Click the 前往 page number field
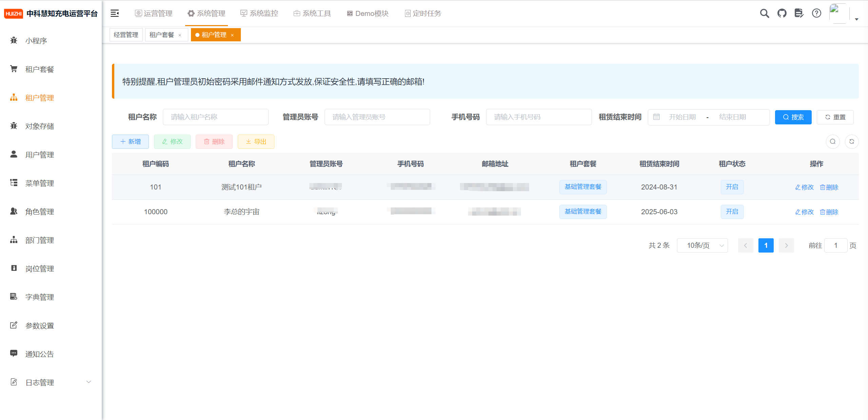Viewport: 868px width, 420px height. pyautogui.click(x=836, y=245)
